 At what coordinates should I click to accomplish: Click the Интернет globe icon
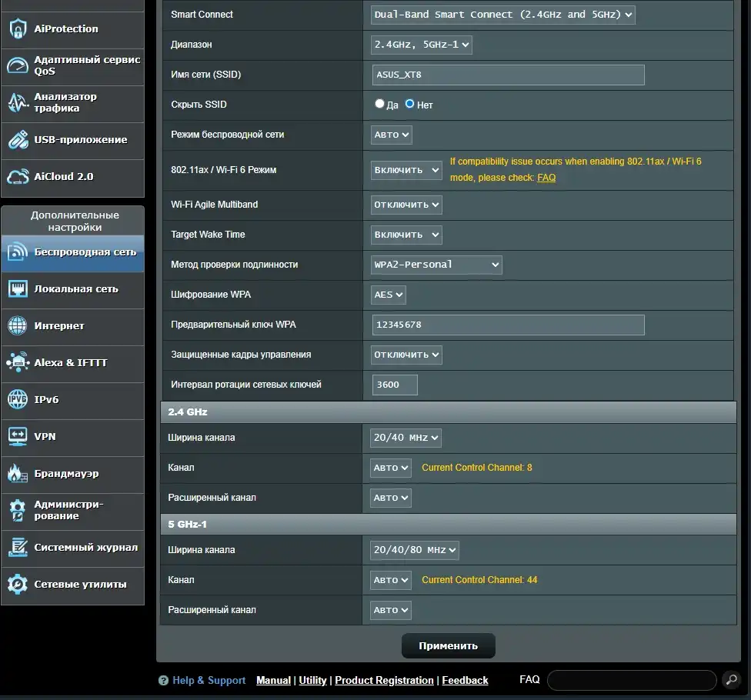coord(18,326)
